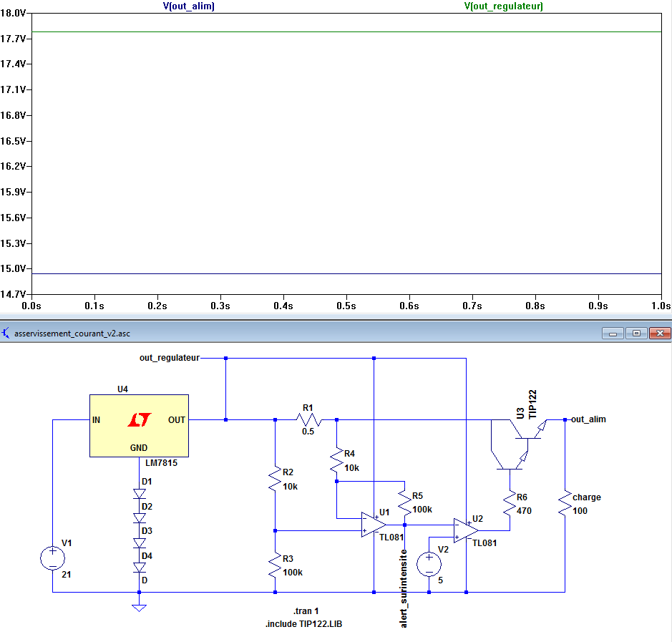
Task: Minimize the asservissement_courant_v2.asc window
Action: click(613, 334)
